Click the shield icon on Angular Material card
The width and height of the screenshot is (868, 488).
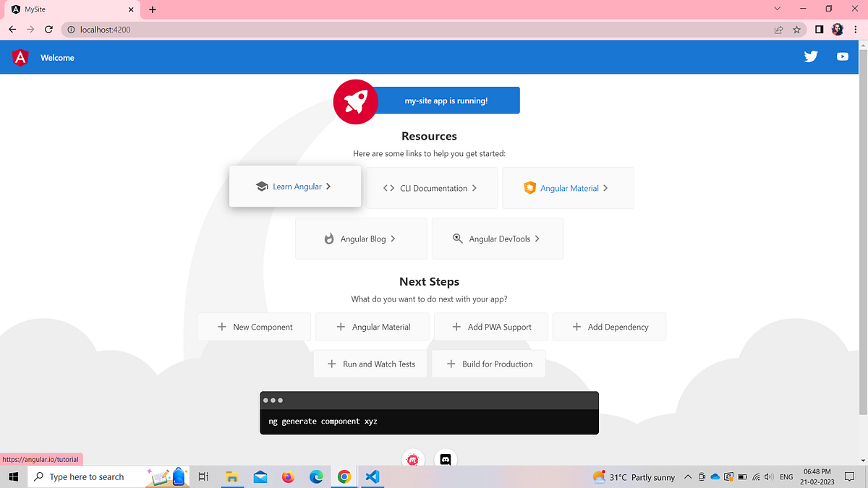(x=530, y=187)
